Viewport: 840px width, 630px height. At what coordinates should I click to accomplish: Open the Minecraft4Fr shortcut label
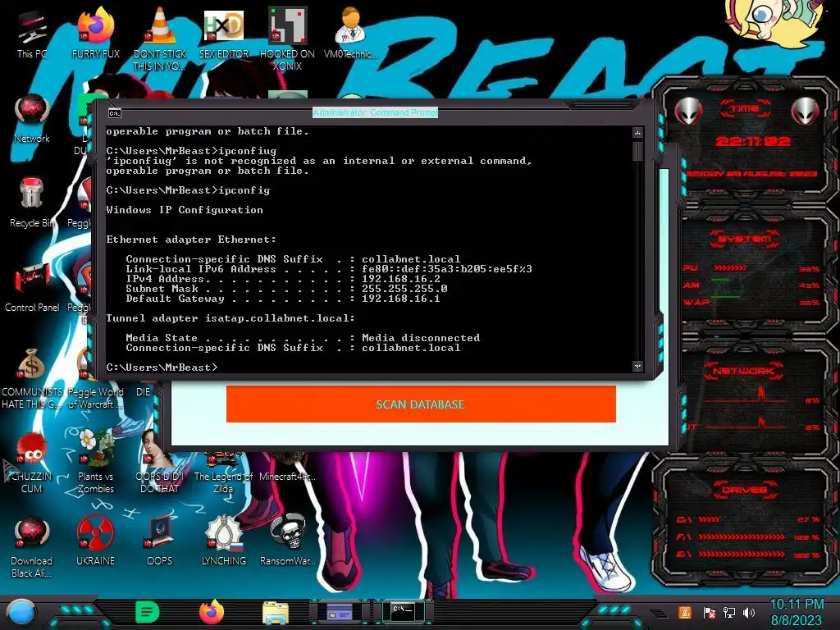tap(287, 477)
